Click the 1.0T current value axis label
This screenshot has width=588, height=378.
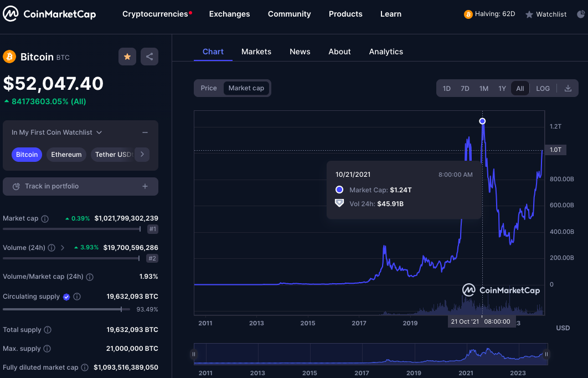[555, 150]
